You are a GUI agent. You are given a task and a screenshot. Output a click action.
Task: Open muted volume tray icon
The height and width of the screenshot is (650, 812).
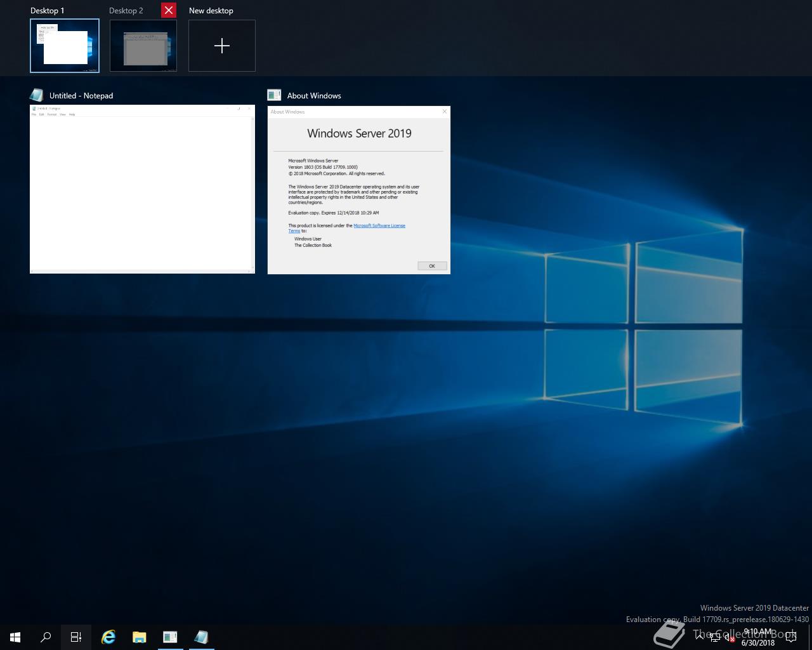[x=730, y=637]
